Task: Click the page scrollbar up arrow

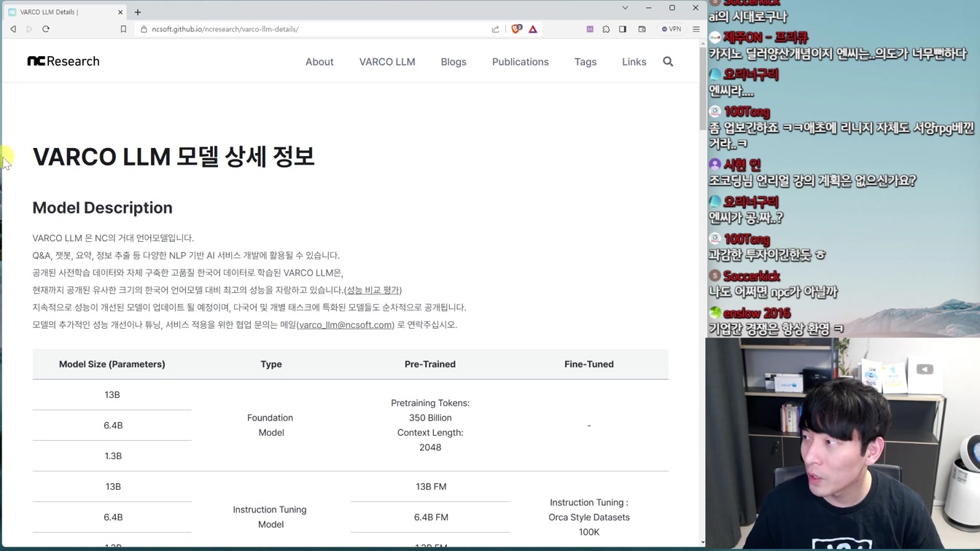Action: [702, 43]
